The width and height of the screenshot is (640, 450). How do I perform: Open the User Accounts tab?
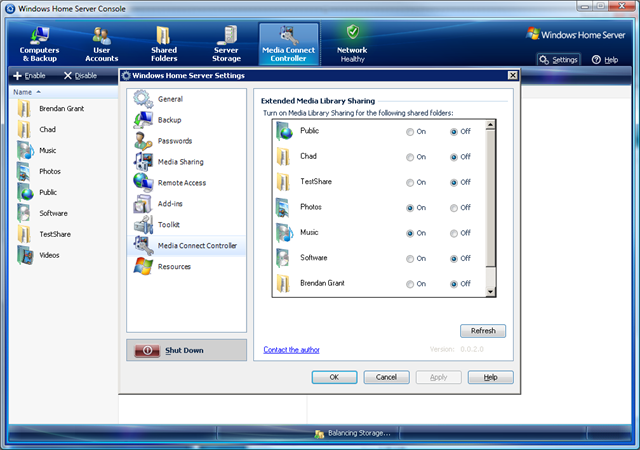[102, 44]
